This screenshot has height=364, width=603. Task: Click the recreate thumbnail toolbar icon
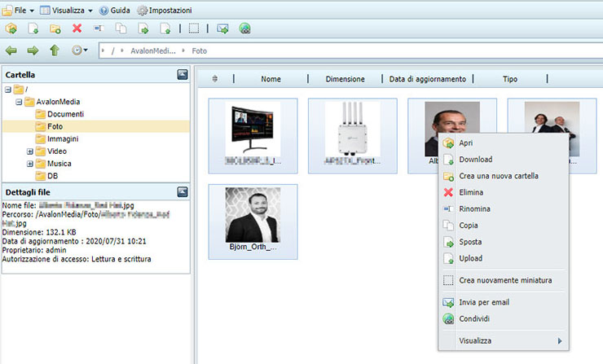point(193,29)
